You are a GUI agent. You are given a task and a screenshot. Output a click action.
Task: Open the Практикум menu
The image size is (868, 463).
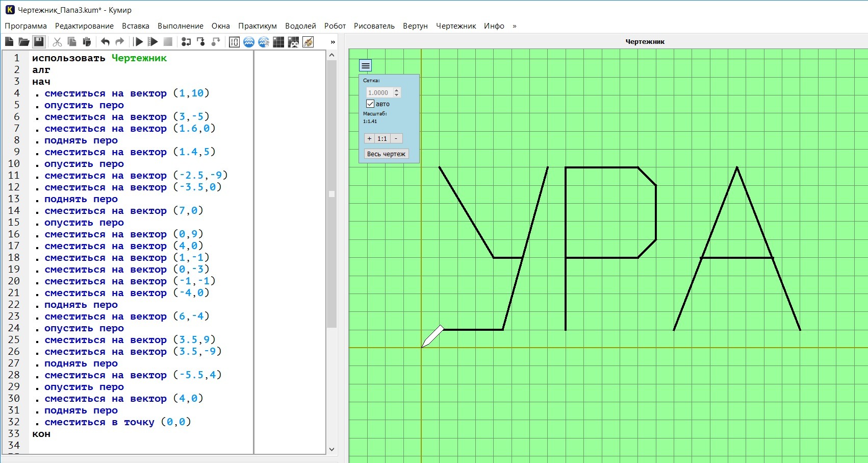tap(258, 26)
